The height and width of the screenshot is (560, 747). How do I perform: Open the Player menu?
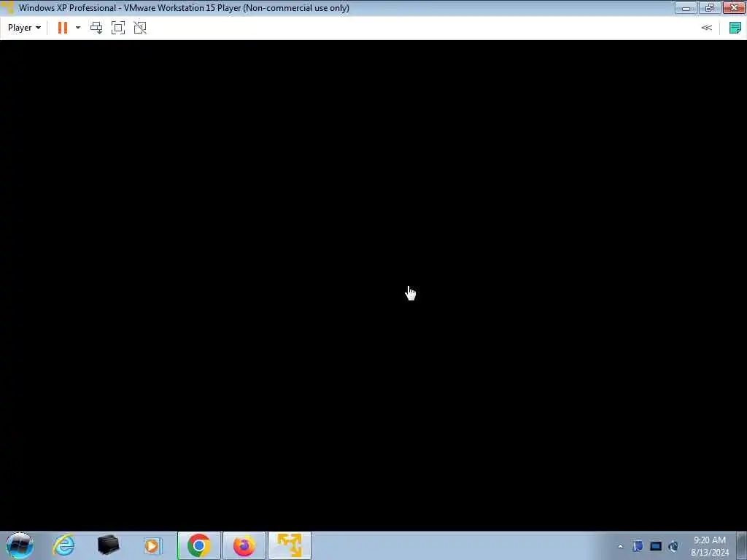[x=24, y=28]
